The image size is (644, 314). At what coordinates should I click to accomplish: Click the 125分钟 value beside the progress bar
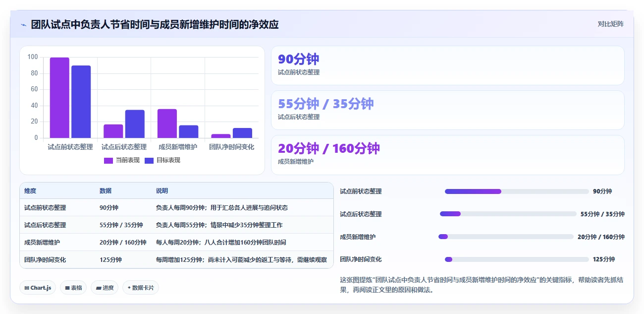coord(604,259)
